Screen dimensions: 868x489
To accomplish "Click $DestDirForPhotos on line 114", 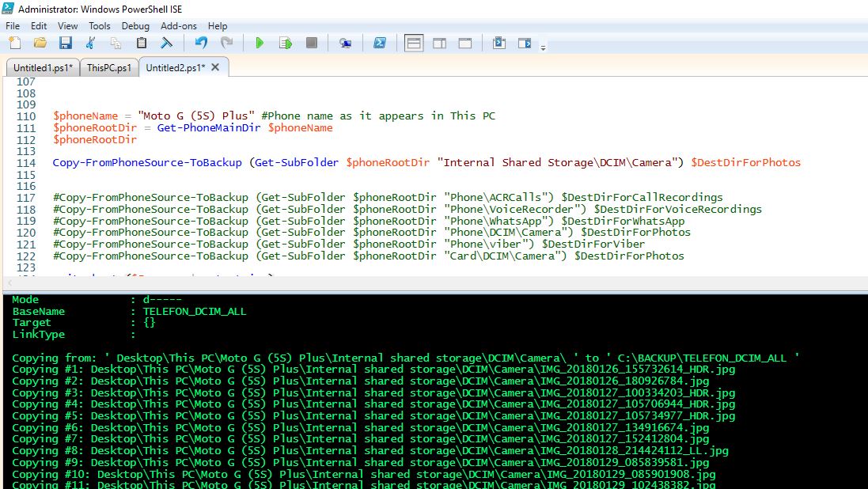I will pos(745,163).
